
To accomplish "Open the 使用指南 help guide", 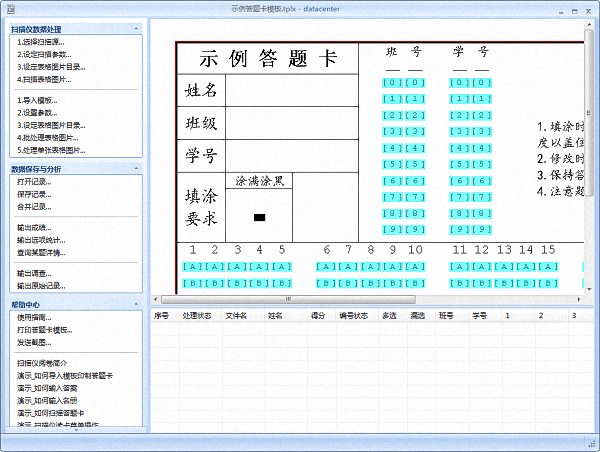I will pos(34,317).
